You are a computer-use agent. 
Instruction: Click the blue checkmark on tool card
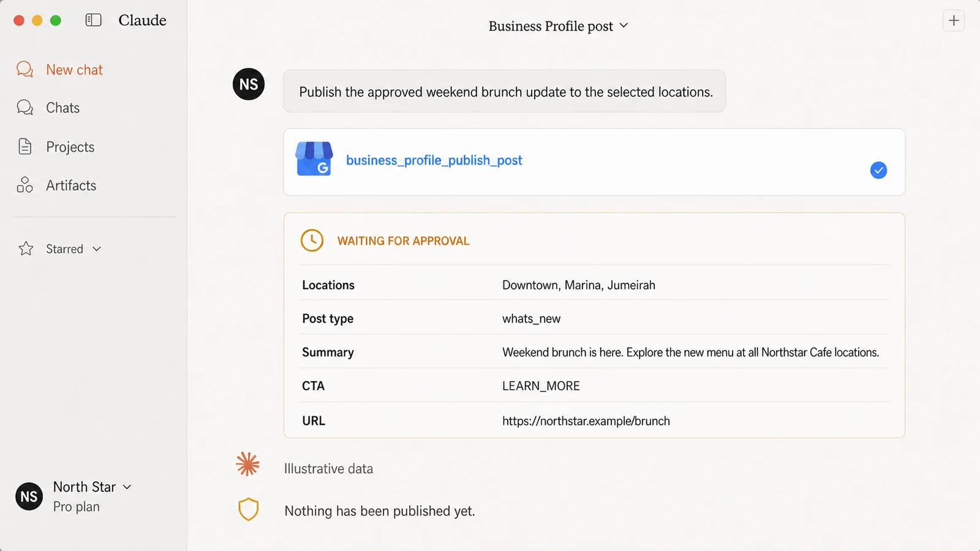(878, 170)
